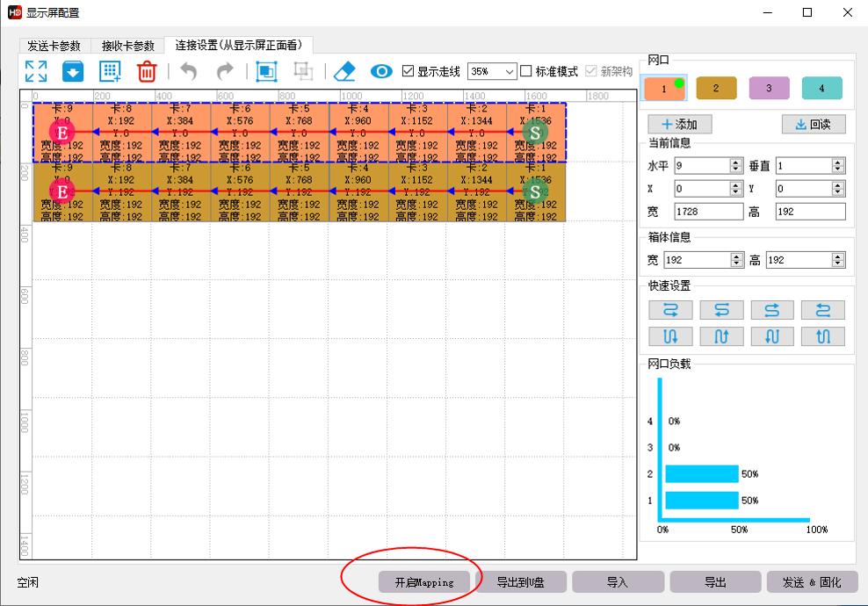This screenshot has height=606, width=868.
Task: Select the vertical U-shaped routing icon in 快速设置
Action: tap(669, 335)
